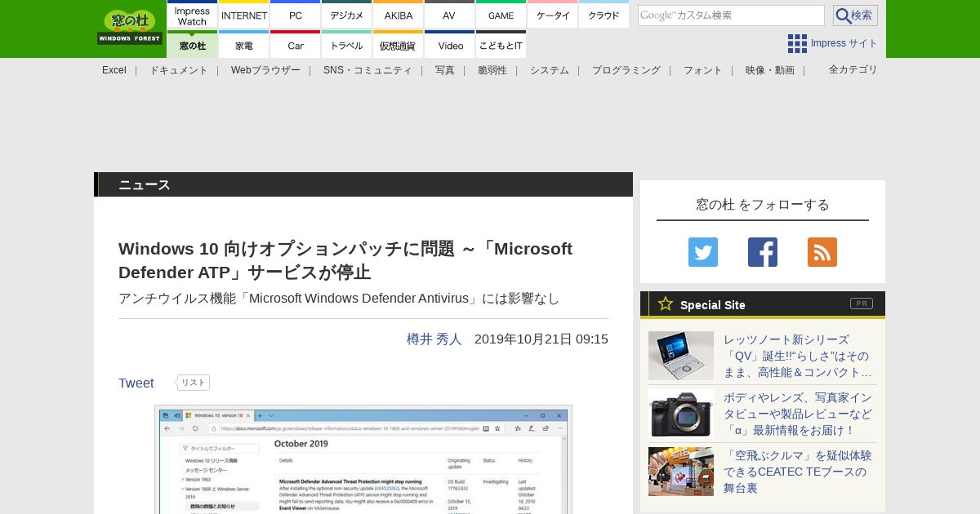This screenshot has height=514, width=980.
Task: Click the 窓の杜 をフォローする heading
Action: tap(763, 204)
